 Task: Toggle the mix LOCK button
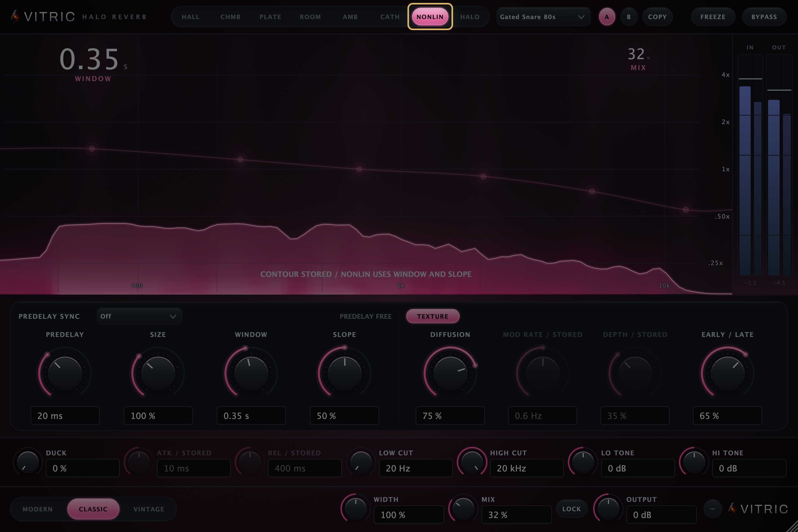pos(571,509)
